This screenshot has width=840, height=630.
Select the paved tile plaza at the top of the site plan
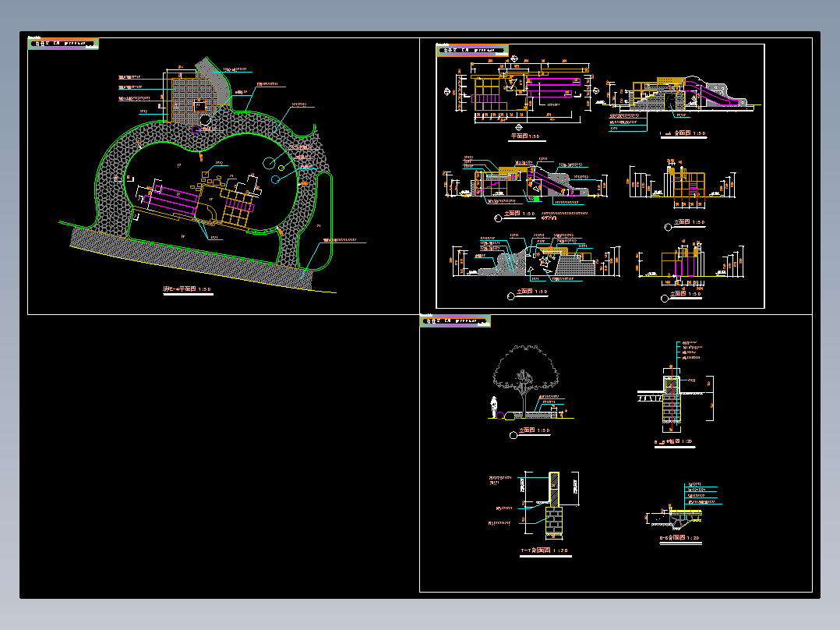[x=196, y=100]
